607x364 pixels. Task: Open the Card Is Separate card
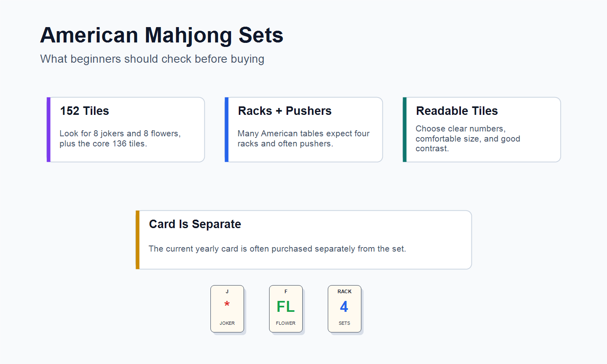[x=304, y=240]
